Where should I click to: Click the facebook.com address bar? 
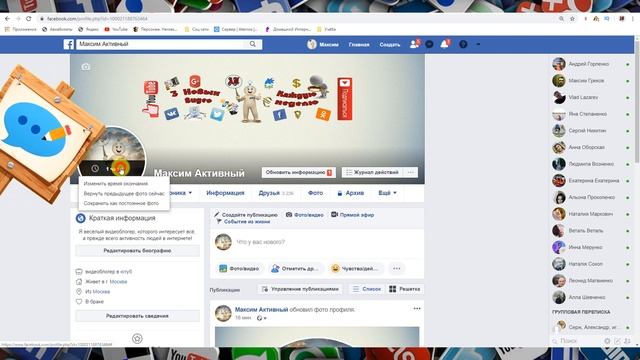298,19
